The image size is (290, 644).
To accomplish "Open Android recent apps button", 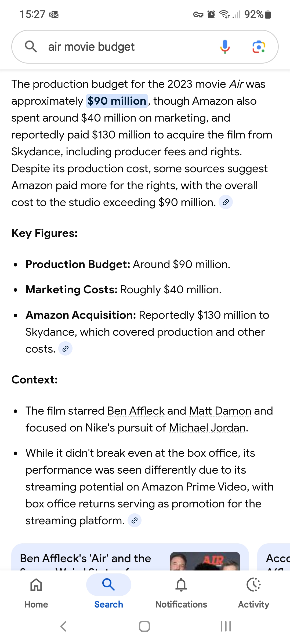I will pos(226,626).
